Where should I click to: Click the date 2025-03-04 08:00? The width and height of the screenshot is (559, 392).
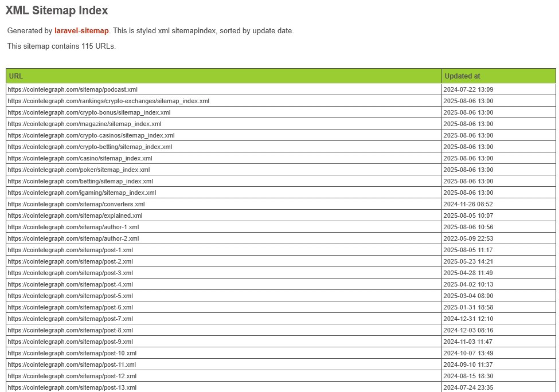(468, 295)
